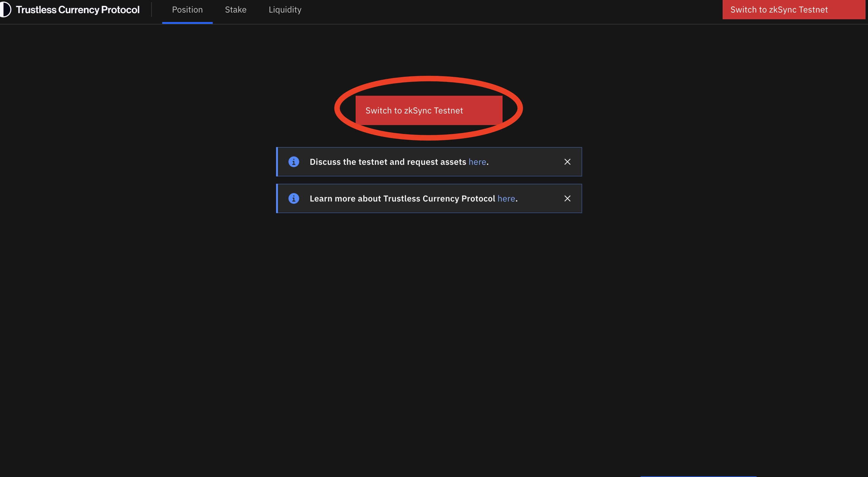
Task: Click the info icon in the Learn more banner
Action: pos(294,199)
